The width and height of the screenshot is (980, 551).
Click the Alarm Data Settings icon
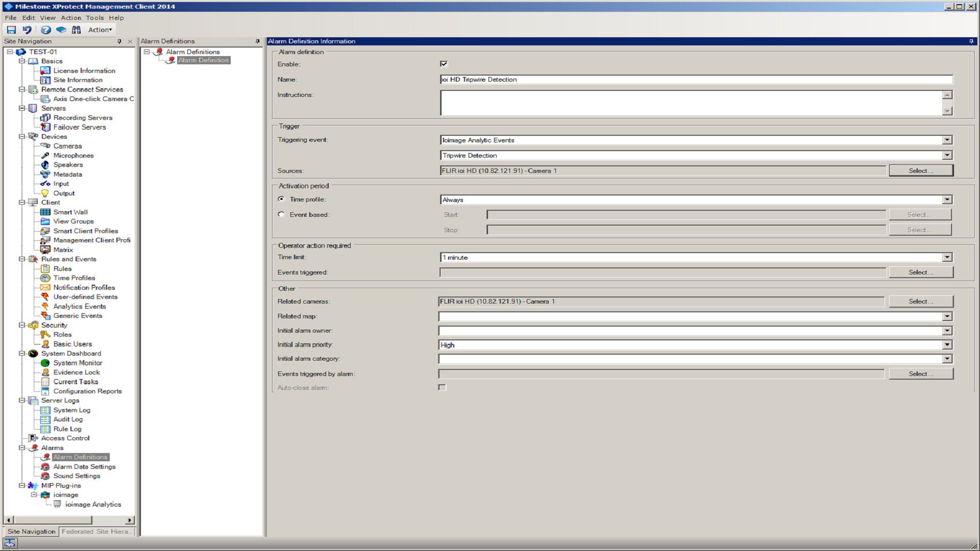coord(45,467)
